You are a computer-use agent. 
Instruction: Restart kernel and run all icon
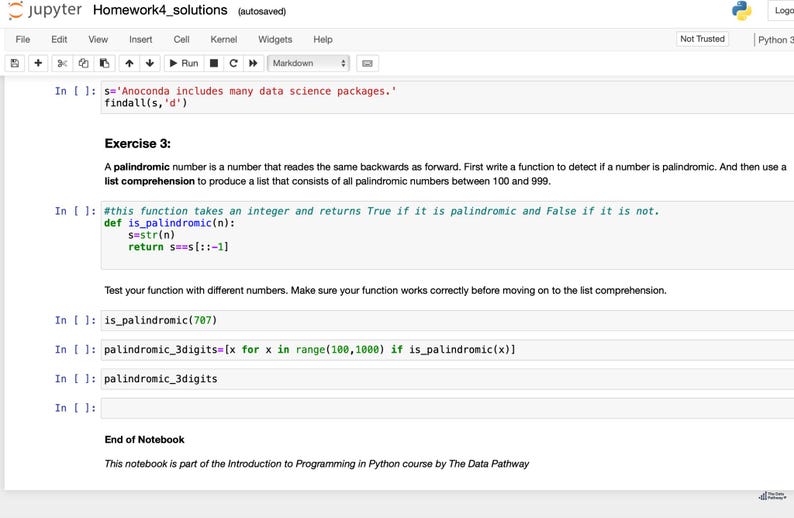click(x=253, y=63)
